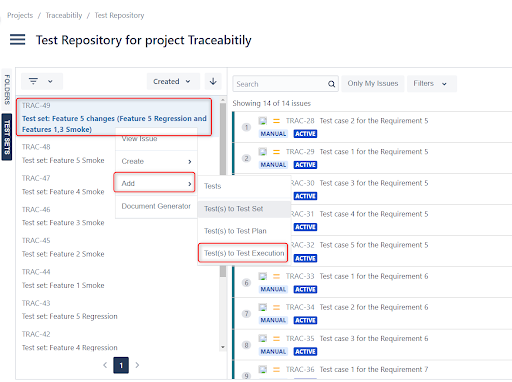Screen dimensions: 512x382
Task: Go to page 1 of test sets
Action: point(121,365)
